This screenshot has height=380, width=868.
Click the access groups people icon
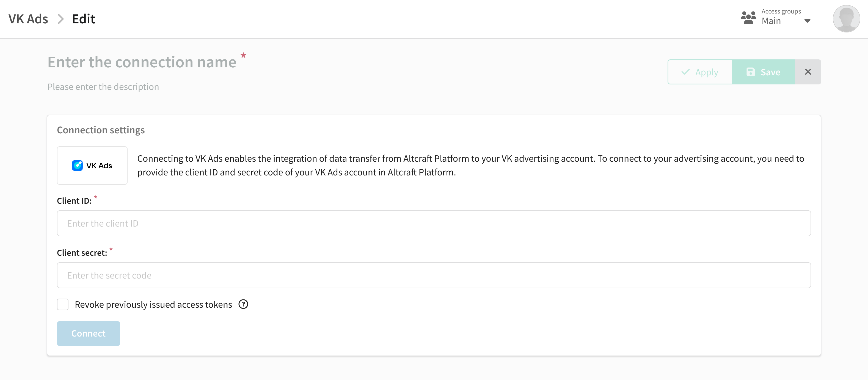click(x=748, y=18)
